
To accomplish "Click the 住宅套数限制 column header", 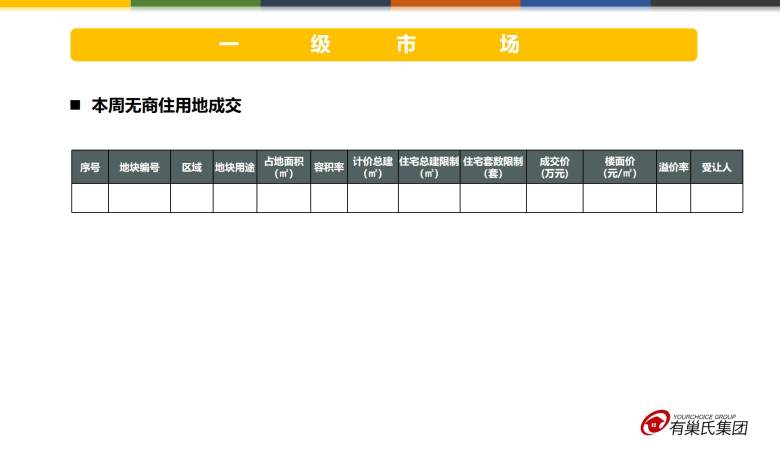I will tap(493, 167).
